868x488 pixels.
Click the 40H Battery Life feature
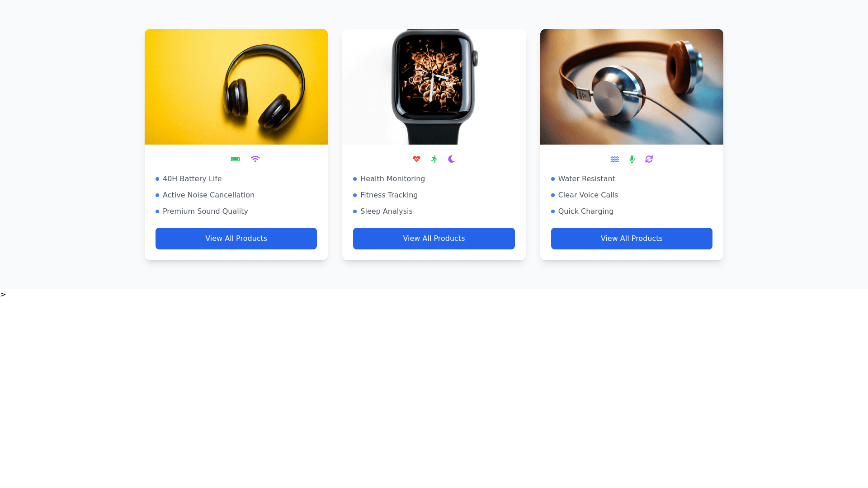point(192,179)
